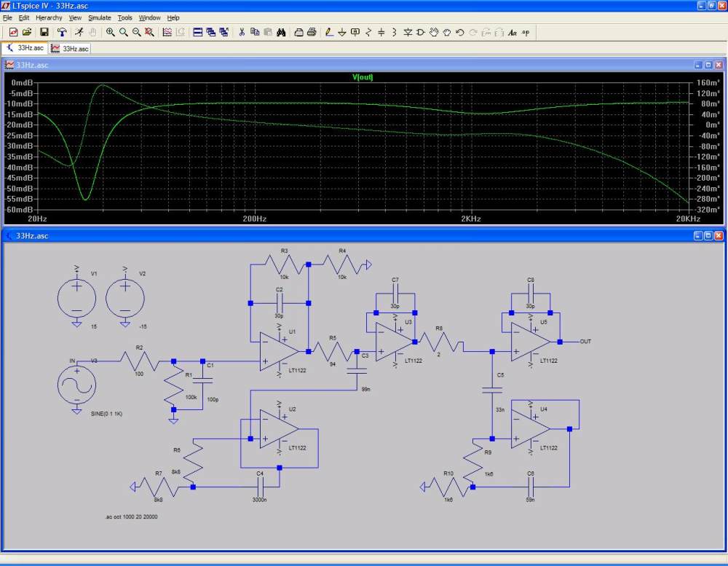Select op-amp U1 in the schematic

(279, 351)
